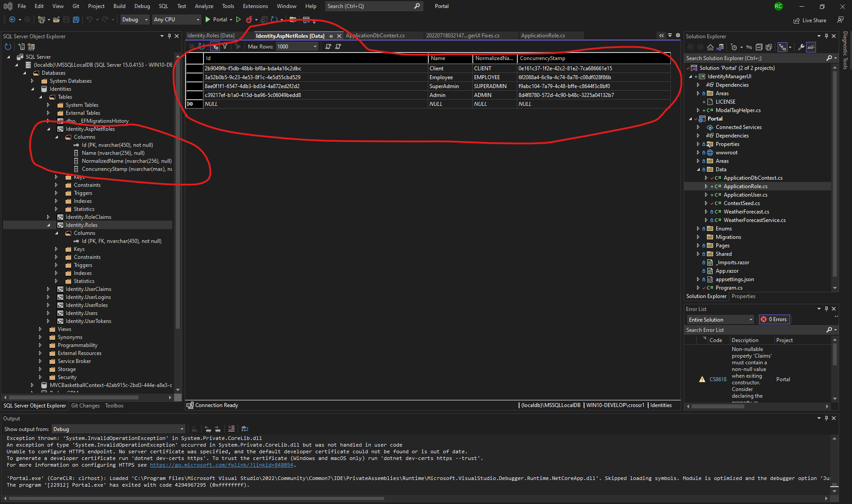
Task: Expand the Identity.RoleClaims table node
Action: [49, 217]
